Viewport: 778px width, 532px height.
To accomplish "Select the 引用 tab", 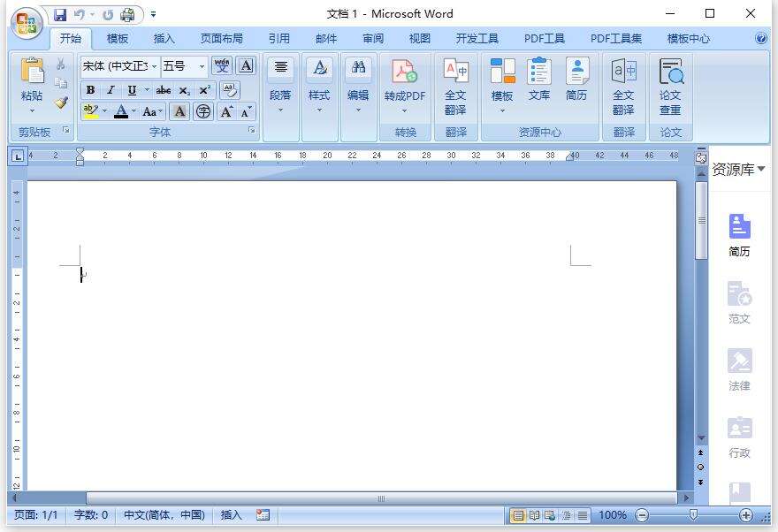I will point(278,38).
